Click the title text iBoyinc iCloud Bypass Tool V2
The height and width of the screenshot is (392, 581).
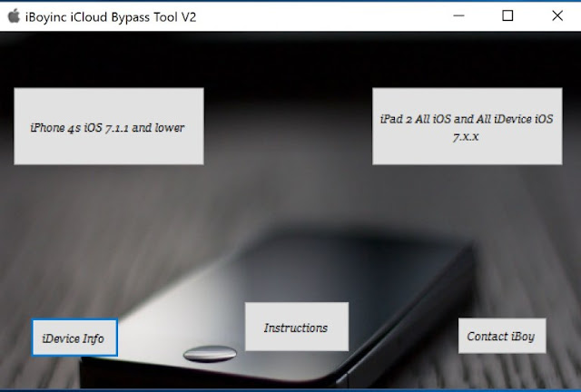111,17
